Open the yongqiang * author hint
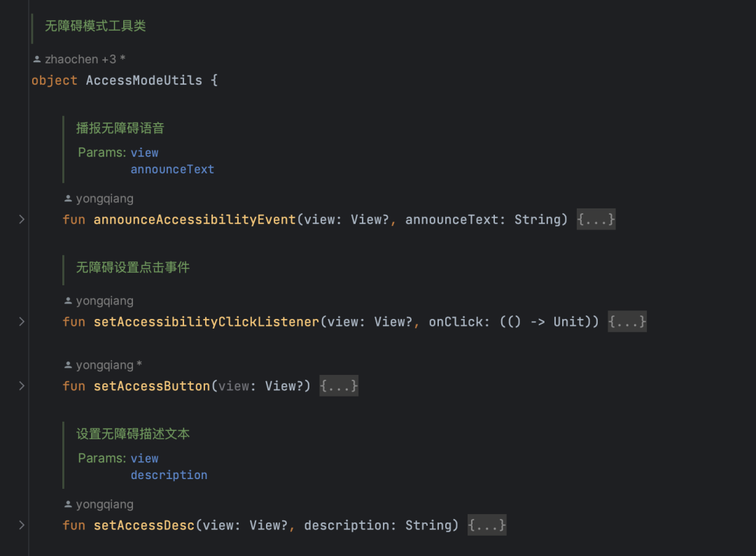Viewport: 756px width, 556px height. [x=103, y=365]
